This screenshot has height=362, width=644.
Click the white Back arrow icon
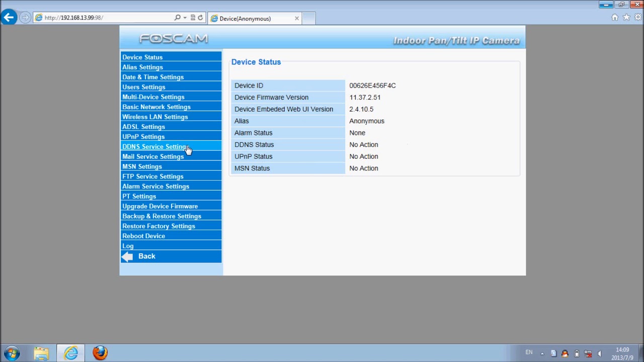coord(128,256)
